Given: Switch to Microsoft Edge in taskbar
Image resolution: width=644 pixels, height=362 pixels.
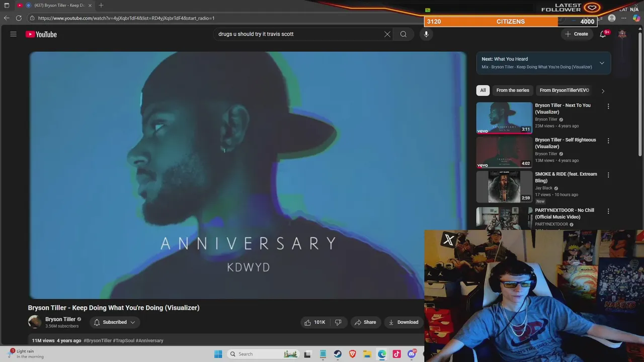Looking at the screenshot, I should (382, 354).
